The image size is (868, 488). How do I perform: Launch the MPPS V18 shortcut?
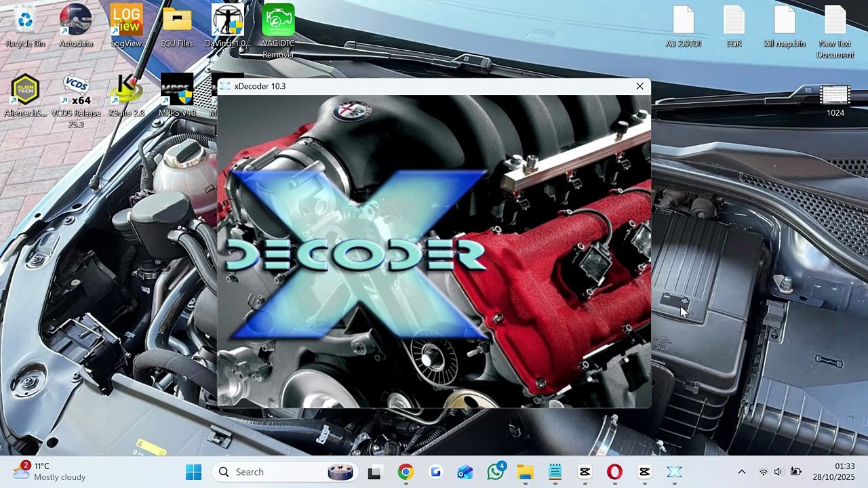(177, 96)
